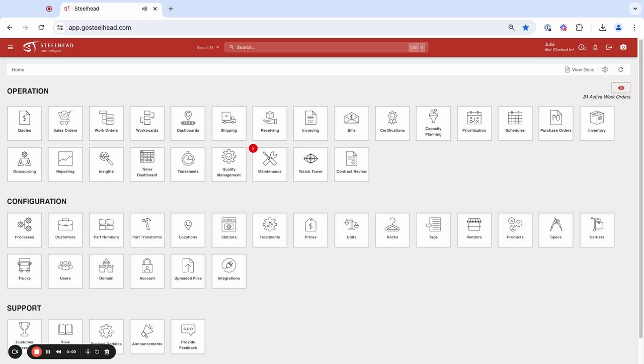
Task: Open the Vendors tile
Action: click(x=474, y=230)
